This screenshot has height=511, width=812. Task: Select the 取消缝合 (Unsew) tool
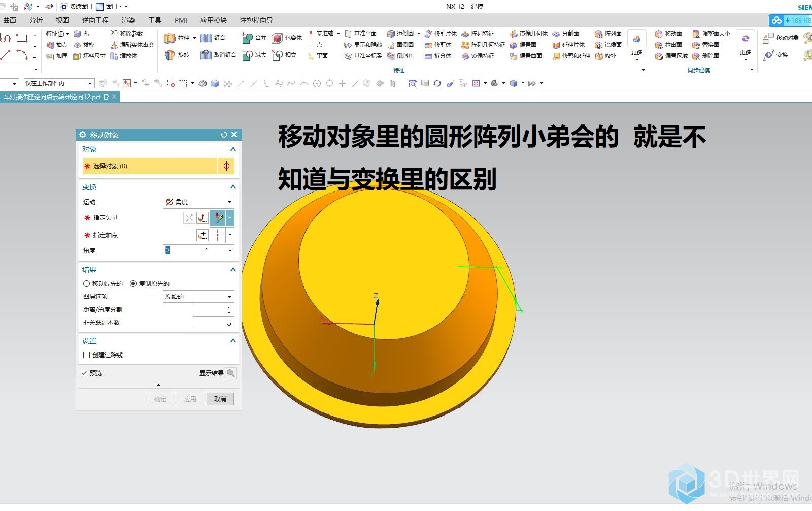(218, 55)
